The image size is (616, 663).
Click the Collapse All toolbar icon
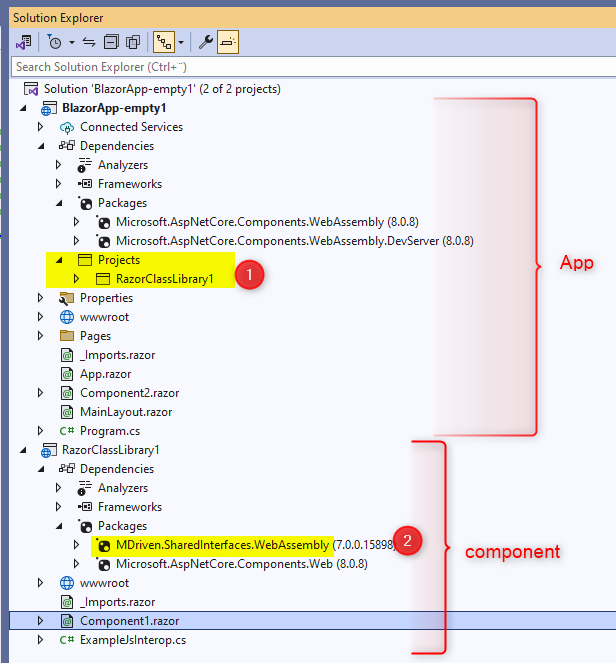(x=111, y=42)
